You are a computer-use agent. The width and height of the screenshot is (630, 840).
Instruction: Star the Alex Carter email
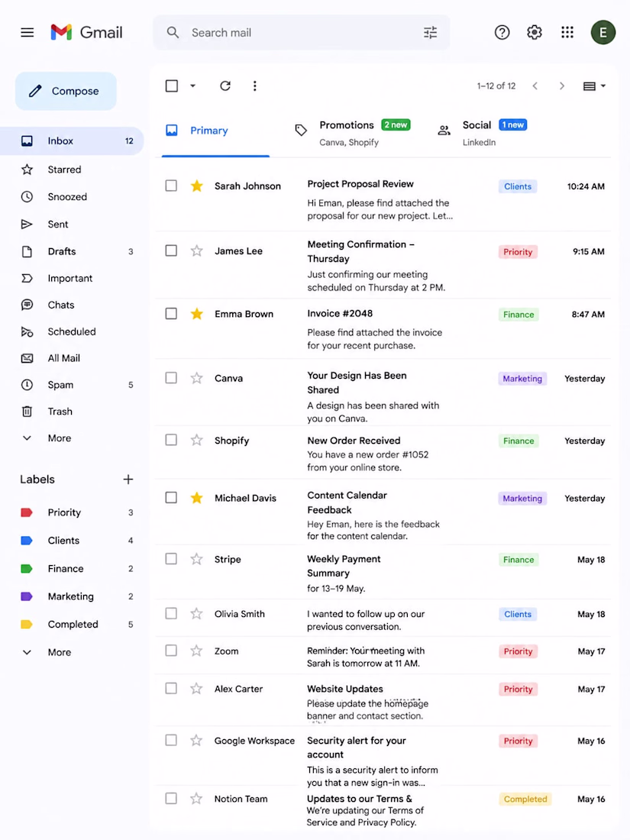pyautogui.click(x=196, y=689)
